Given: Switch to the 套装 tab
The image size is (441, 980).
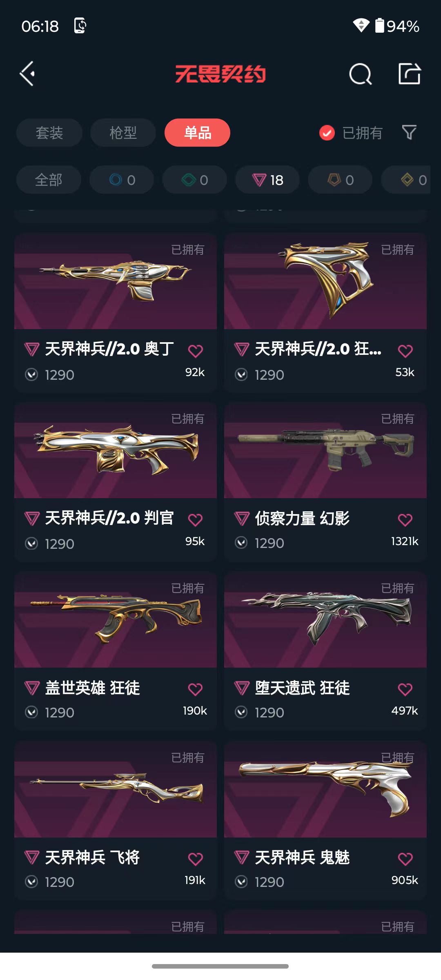Looking at the screenshot, I should point(49,133).
